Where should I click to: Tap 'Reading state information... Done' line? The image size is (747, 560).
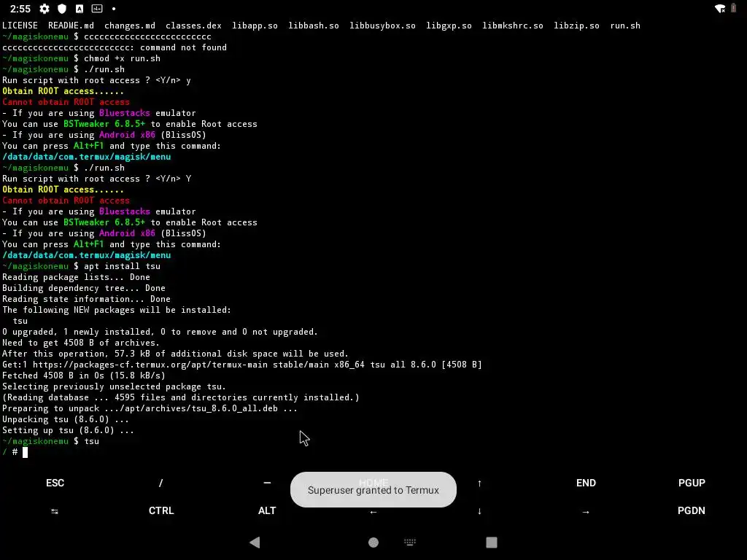tap(86, 299)
